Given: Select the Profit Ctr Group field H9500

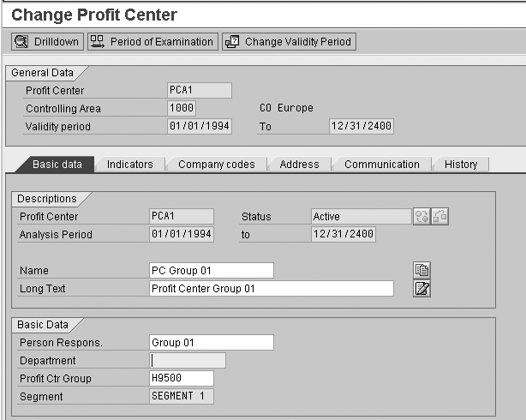Looking at the screenshot, I should pyautogui.click(x=181, y=379).
